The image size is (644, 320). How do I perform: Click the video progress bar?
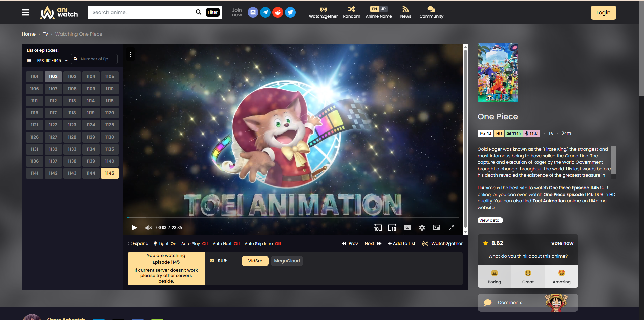(292, 218)
